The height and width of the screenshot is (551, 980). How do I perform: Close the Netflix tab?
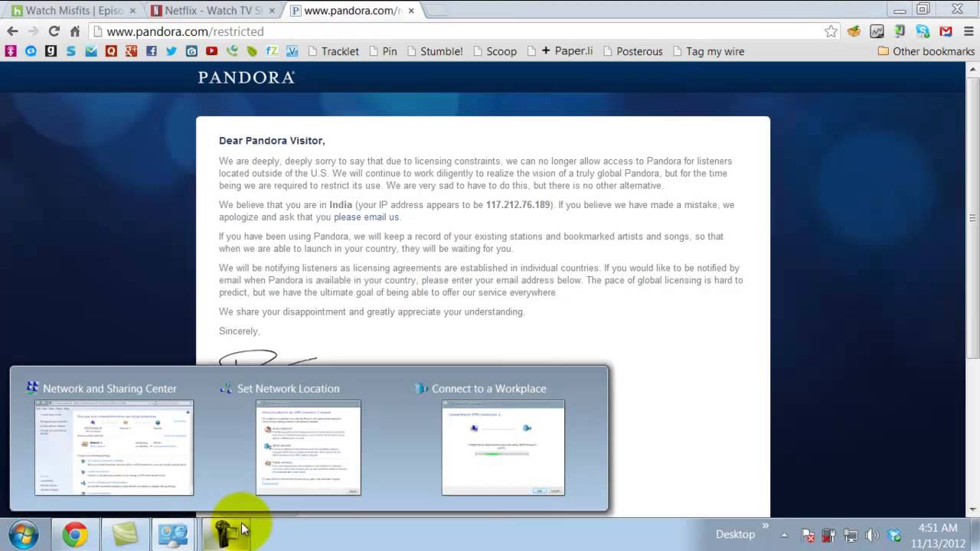pos(272,11)
